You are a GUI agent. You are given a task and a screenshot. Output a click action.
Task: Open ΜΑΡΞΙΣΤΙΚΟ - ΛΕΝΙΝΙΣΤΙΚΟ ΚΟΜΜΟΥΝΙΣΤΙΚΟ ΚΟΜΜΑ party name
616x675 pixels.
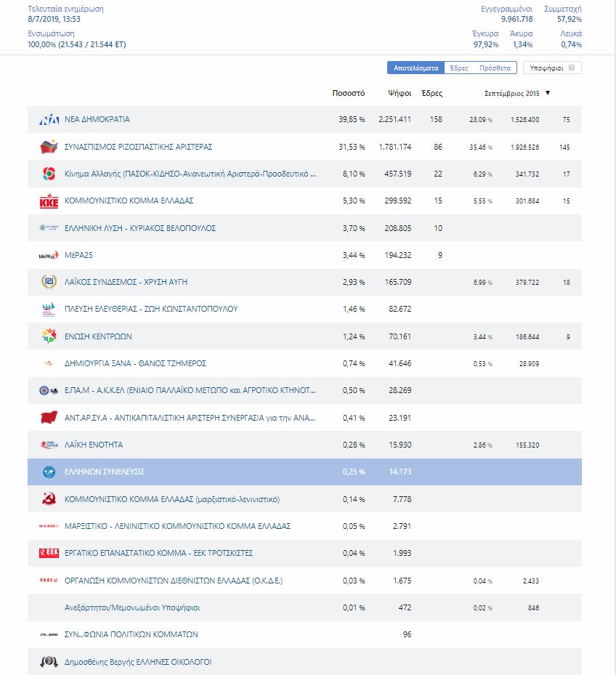click(177, 526)
